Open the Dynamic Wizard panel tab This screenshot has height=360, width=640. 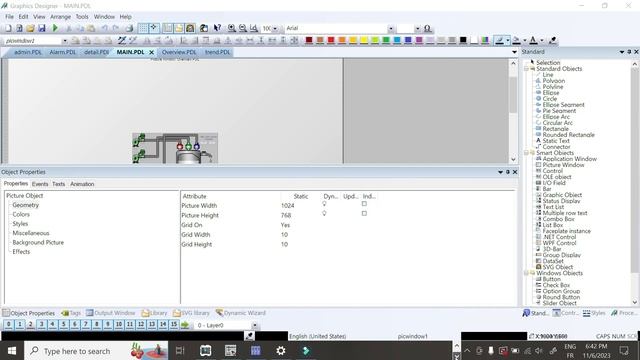(240, 313)
